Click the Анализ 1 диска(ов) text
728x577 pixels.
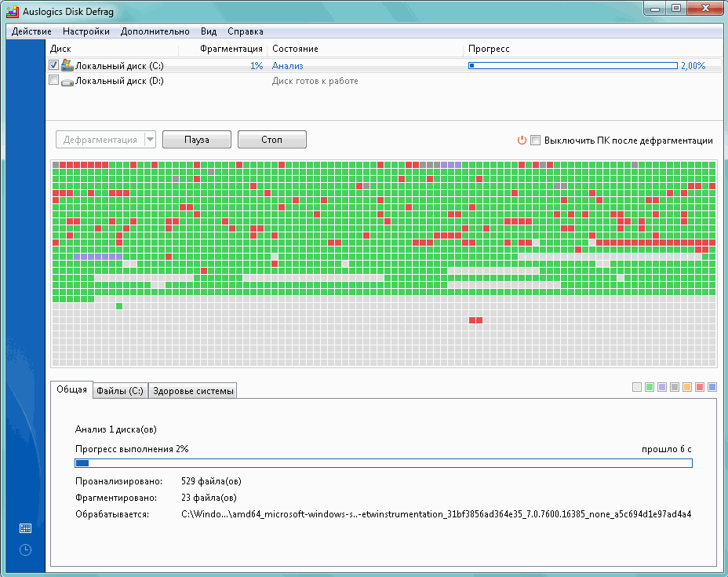tap(115, 429)
